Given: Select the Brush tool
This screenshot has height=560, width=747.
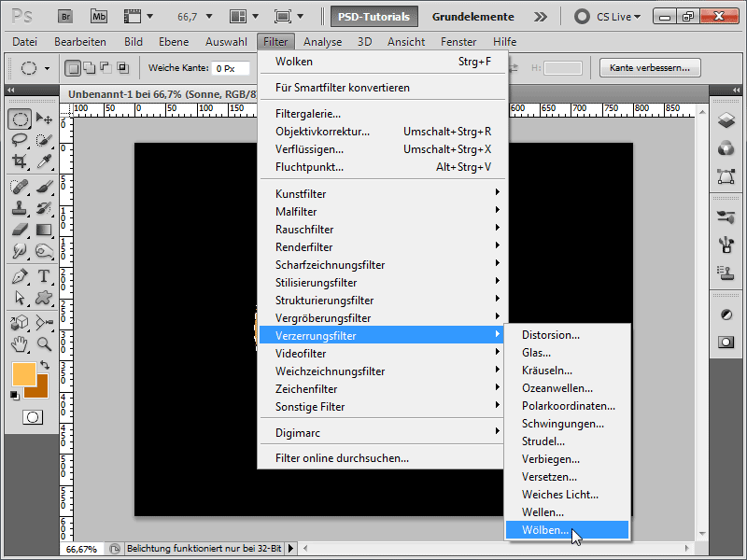Looking at the screenshot, I should tap(44, 187).
